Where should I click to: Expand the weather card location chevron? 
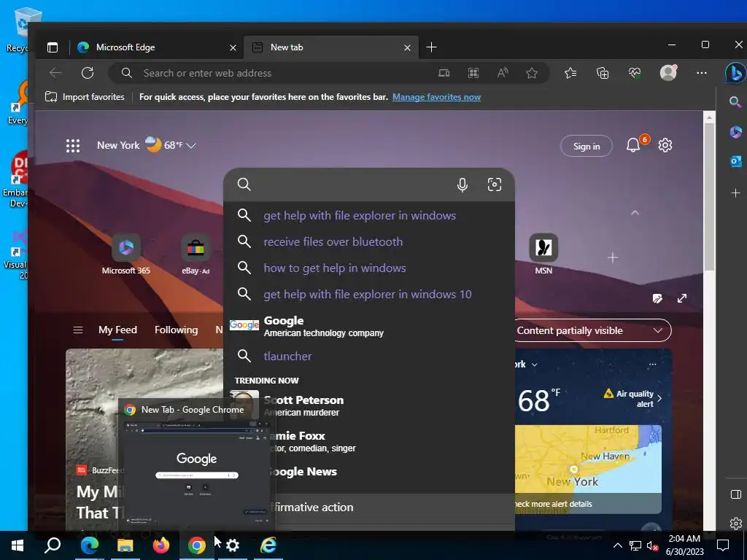[535, 365]
